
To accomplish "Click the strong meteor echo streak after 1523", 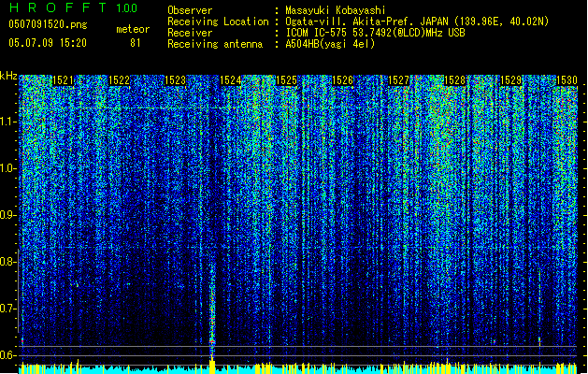I will (212, 308).
